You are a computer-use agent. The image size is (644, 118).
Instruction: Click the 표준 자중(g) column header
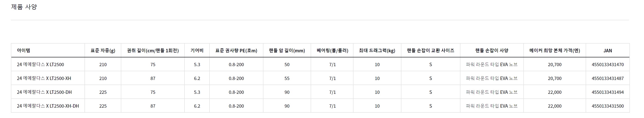(x=103, y=50)
